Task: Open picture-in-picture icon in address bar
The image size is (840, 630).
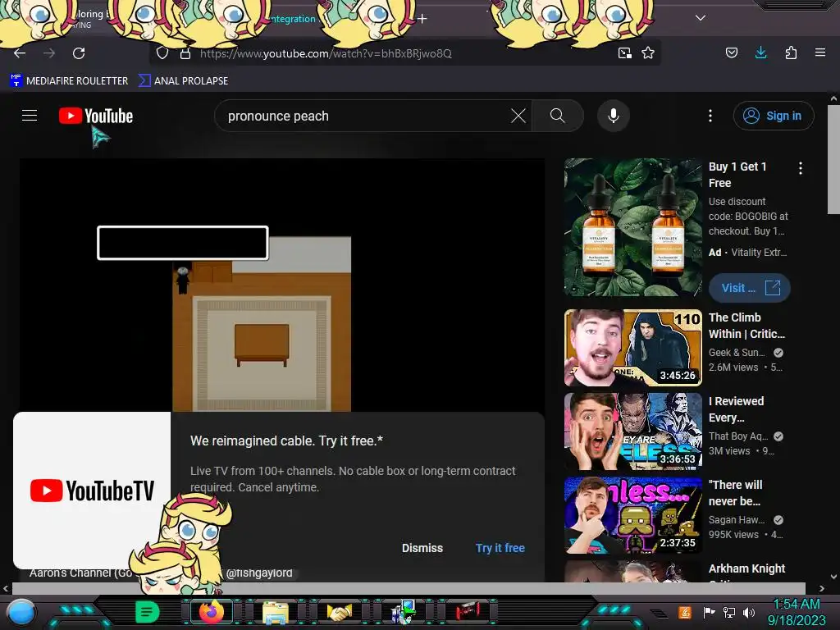Action: [x=624, y=53]
